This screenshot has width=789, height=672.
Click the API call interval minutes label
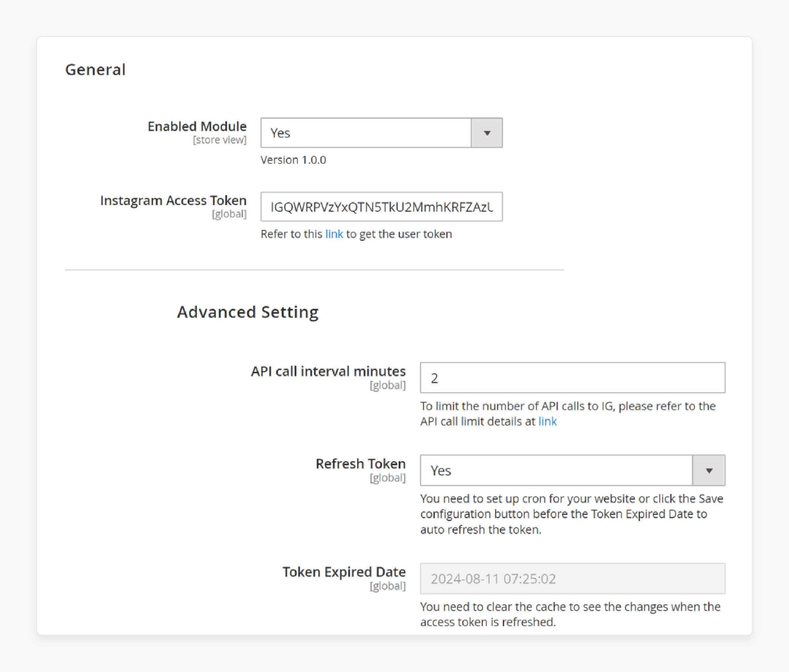click(328, 371)
